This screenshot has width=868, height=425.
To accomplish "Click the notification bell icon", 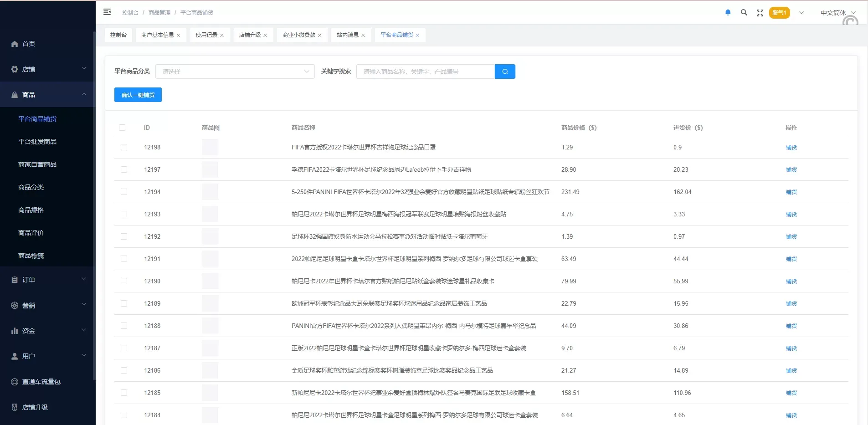I will pos(728,13).
